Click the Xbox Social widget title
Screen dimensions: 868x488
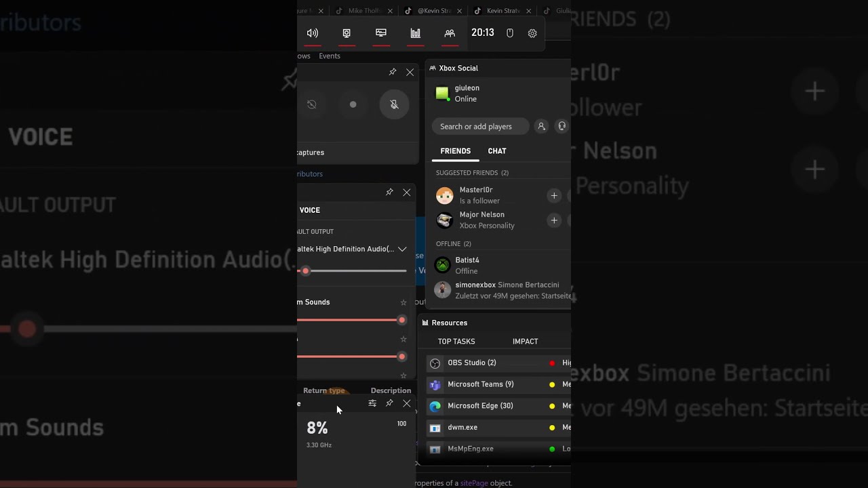point(458,68)
